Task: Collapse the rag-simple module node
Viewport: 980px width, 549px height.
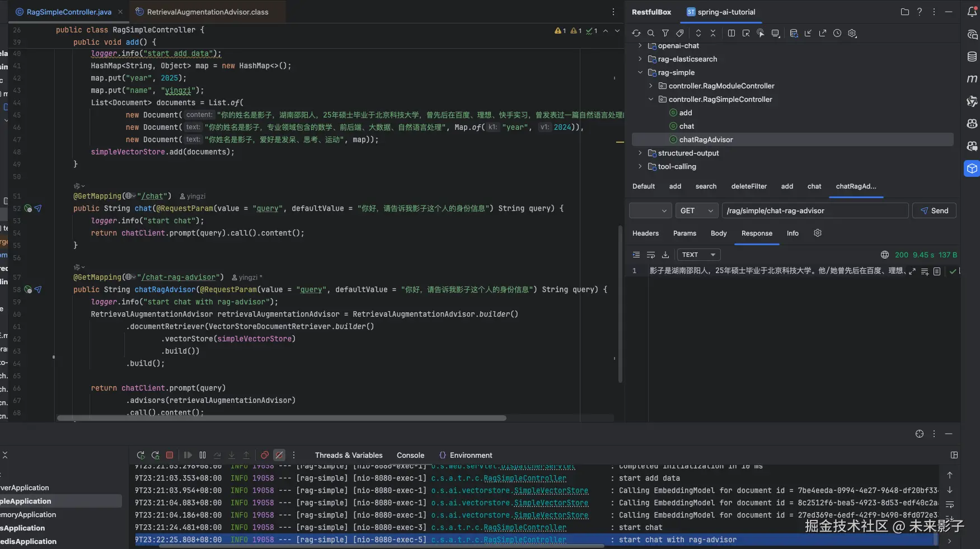Action: (640, 72)
